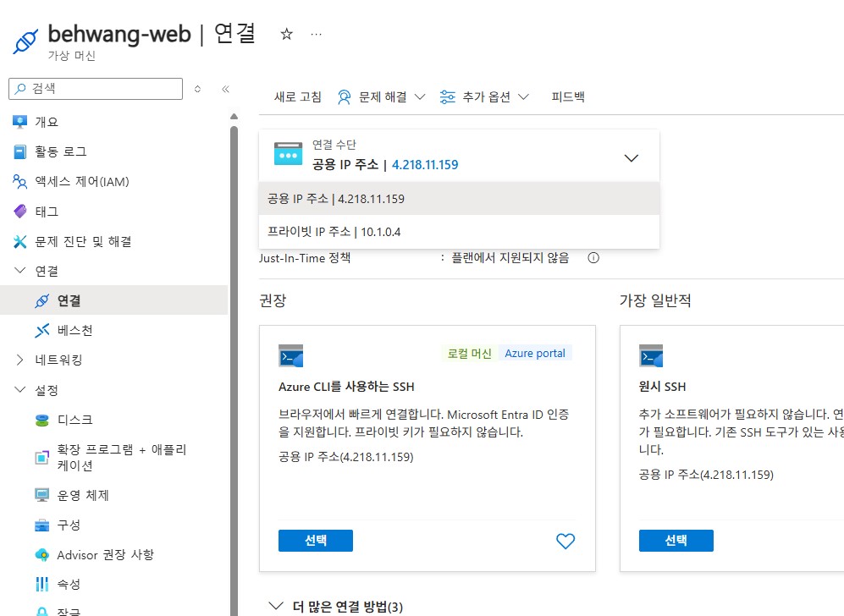Click the scrollbar up arrow
The width and height of the screenshot is (844, 616).
pyautogui.click(x=234, y=116)
